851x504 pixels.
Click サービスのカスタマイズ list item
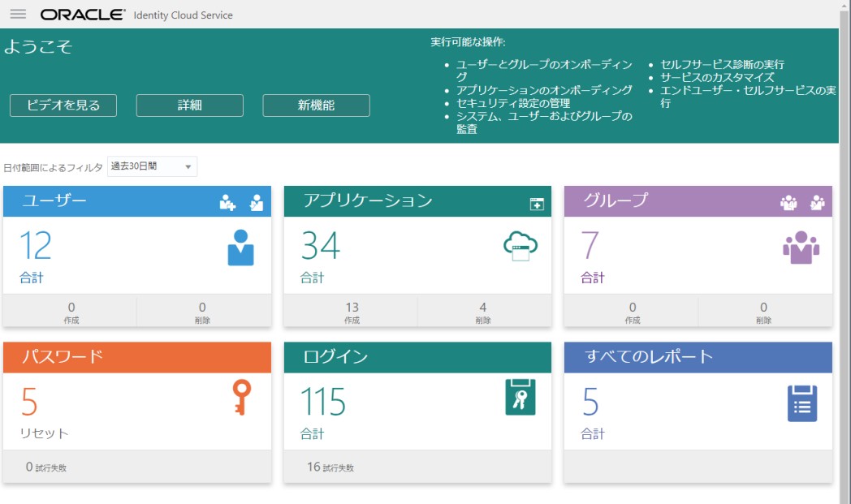(717, 78)
